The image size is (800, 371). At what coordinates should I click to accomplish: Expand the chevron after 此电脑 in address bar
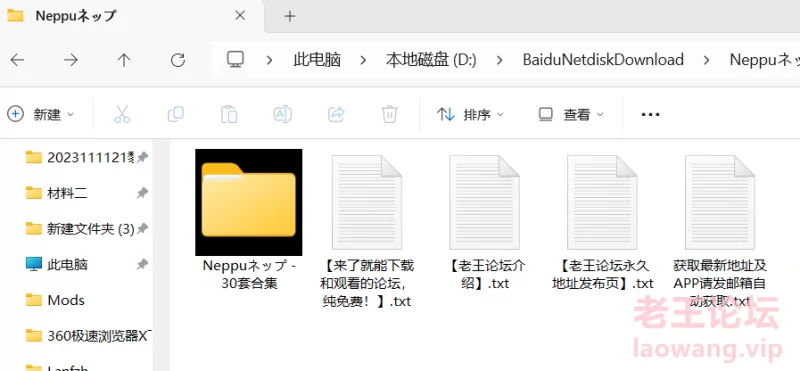tap(363, 60)
